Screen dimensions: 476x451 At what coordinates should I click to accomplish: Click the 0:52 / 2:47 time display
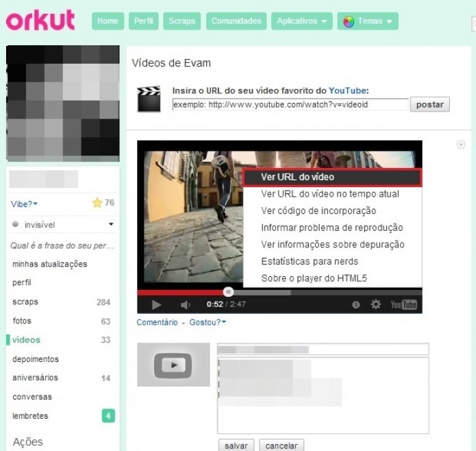click(226, 304)
